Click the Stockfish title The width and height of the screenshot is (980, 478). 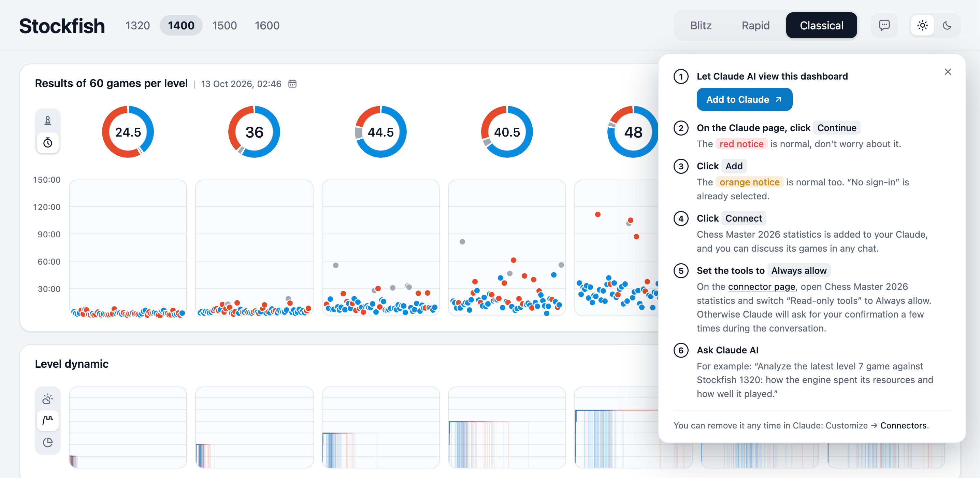tap(62, 26)
